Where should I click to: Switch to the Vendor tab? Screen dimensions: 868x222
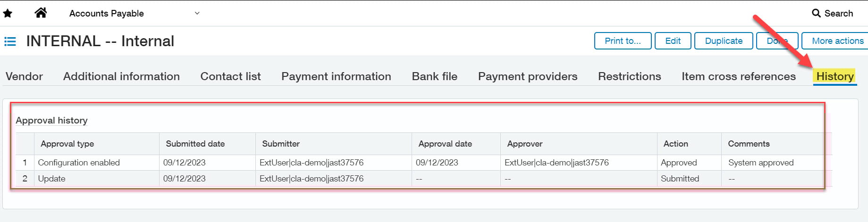click(x=24, y=76)
